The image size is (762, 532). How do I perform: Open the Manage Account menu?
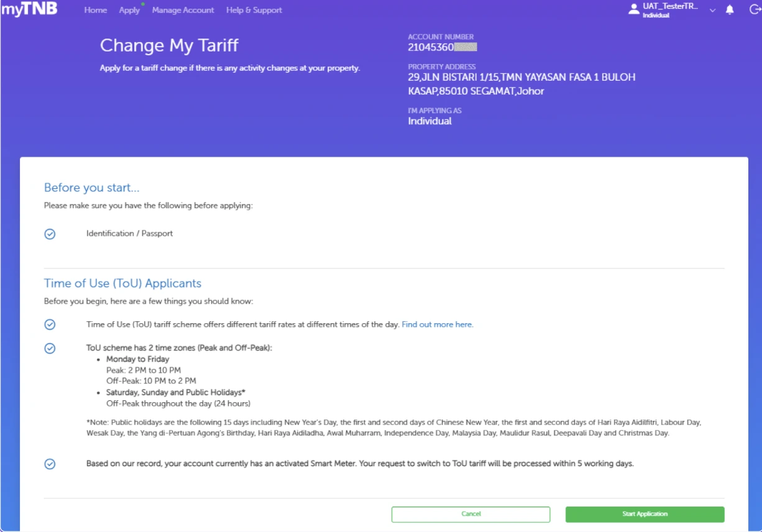click(183, 11)
